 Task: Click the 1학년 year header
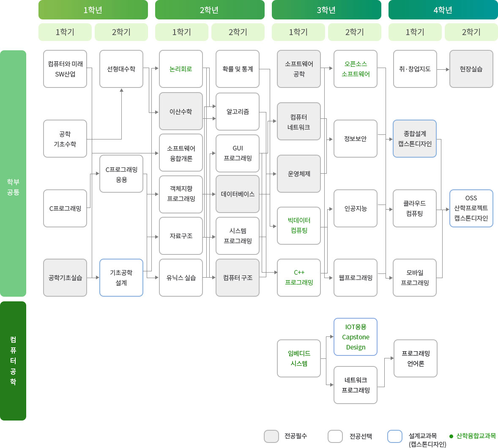93,10
